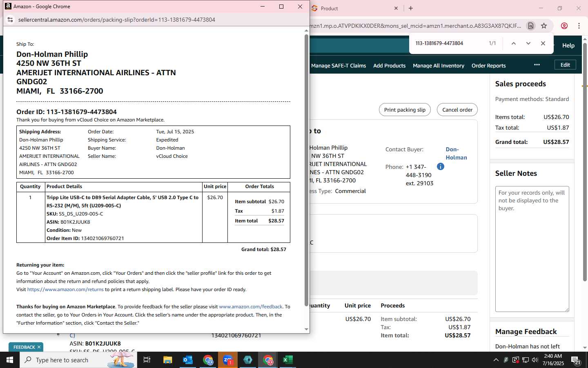The image size is (588, 368).
Task: Click the taskbar clock showing 2:40 AM
Action: tap(553, 360)
